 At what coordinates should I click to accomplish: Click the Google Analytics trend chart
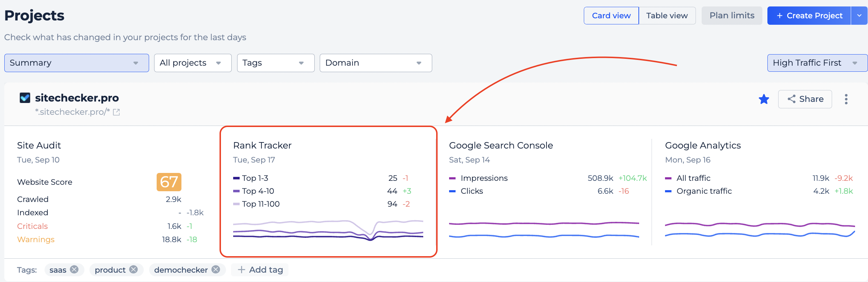pos(760,230)
